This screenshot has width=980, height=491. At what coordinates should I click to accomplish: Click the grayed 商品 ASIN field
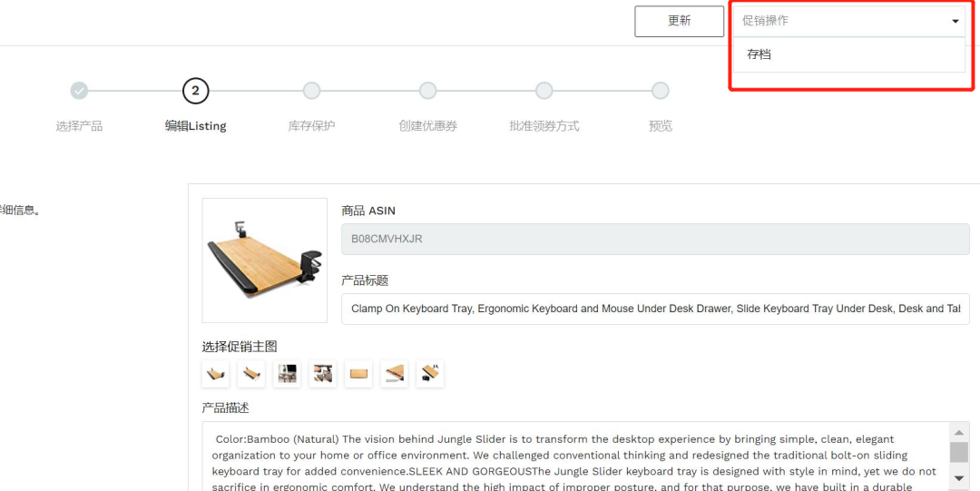click(x=656, y=239)
